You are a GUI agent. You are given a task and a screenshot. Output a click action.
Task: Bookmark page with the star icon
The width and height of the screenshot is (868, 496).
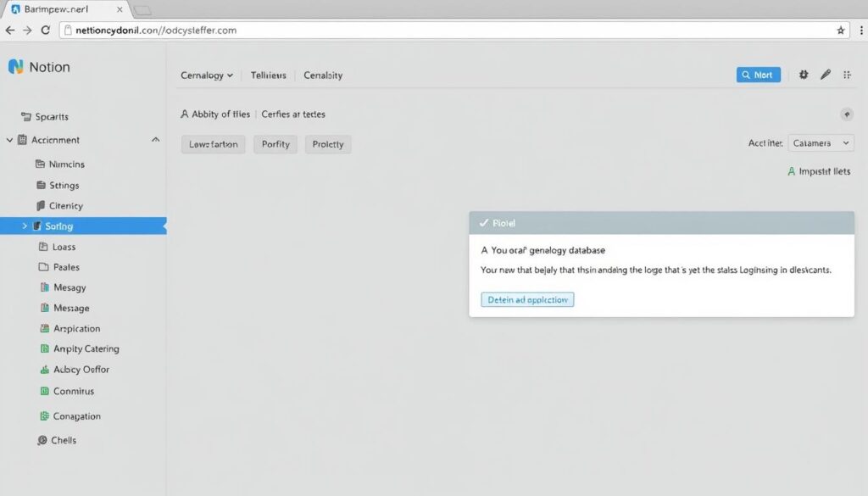tap(840, 31)
